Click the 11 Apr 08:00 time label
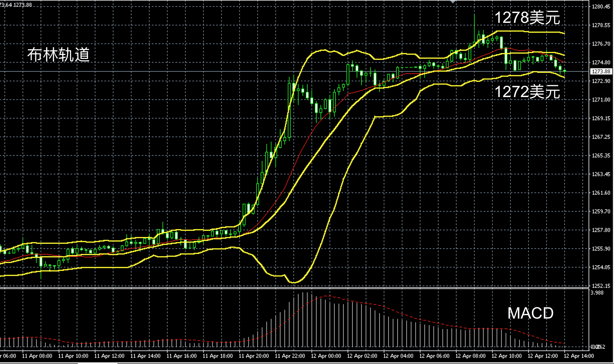 [x=37, y=356]
